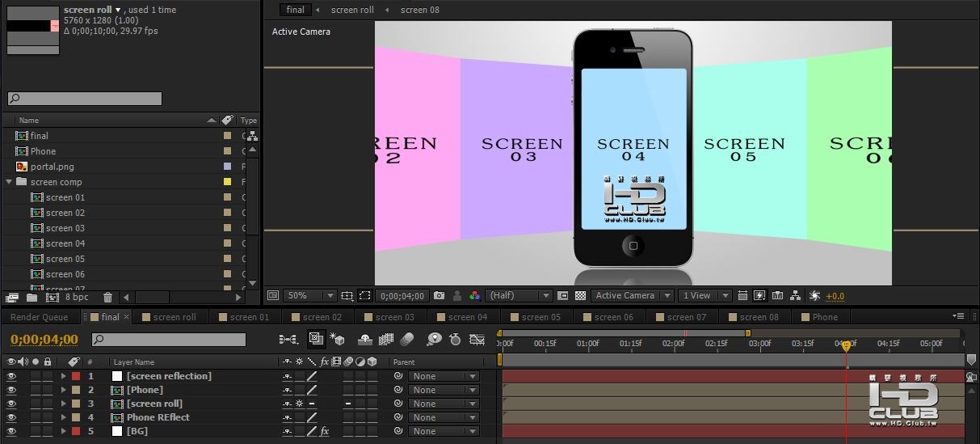Hide the Phone REflect layer eye
Screen dimensions: 980x444
coord(11,417)
